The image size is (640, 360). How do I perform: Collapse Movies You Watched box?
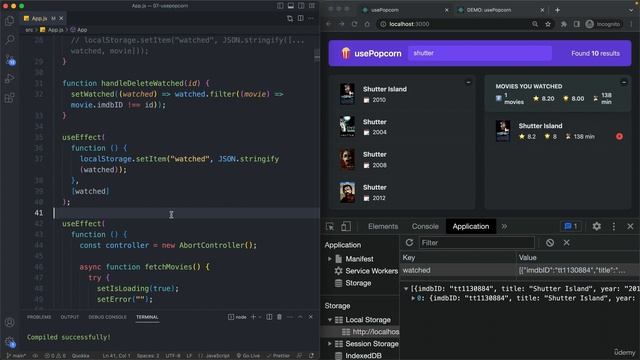click(624, 82)
